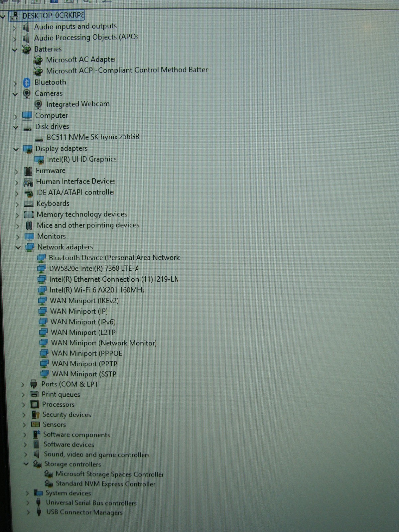Select the DESKTOP-0CRKRP8 root node
399x532 pixels.
(53, 16)
